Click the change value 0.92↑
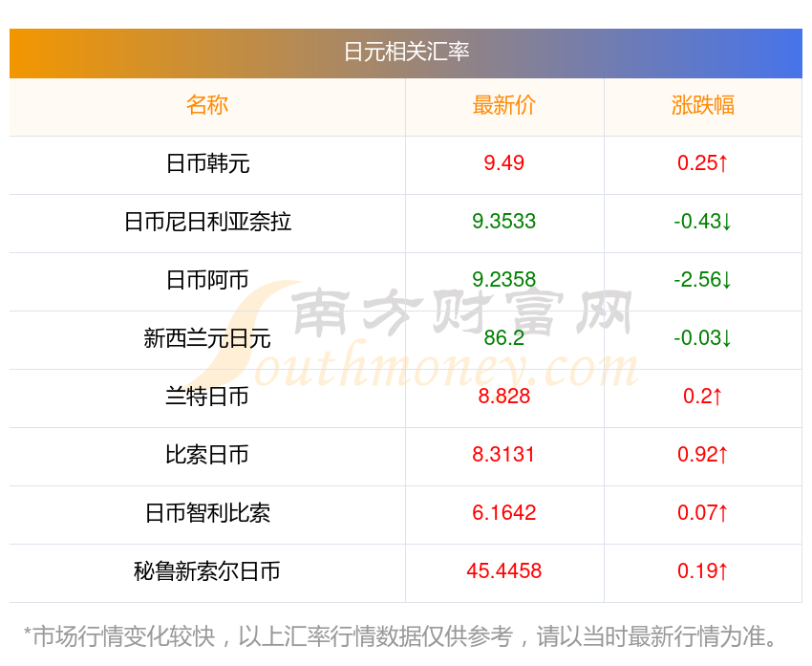This screenshot has height=666, width=812. [x=703, y=454]
